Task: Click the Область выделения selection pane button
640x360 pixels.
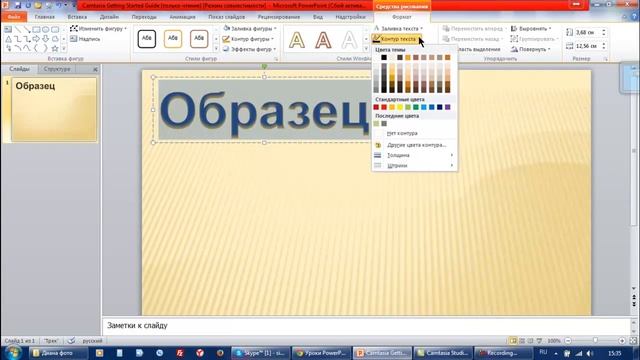Action: tap(479, 49)
